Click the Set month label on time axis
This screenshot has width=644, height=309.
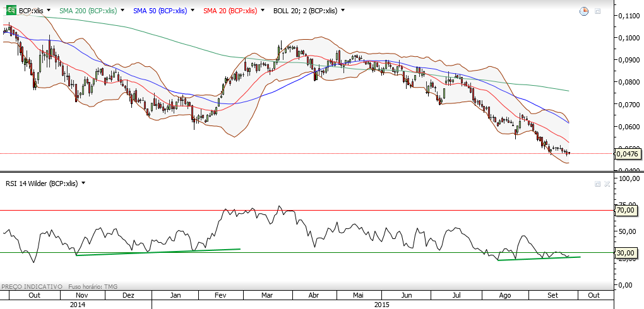(x=553, y=296)
